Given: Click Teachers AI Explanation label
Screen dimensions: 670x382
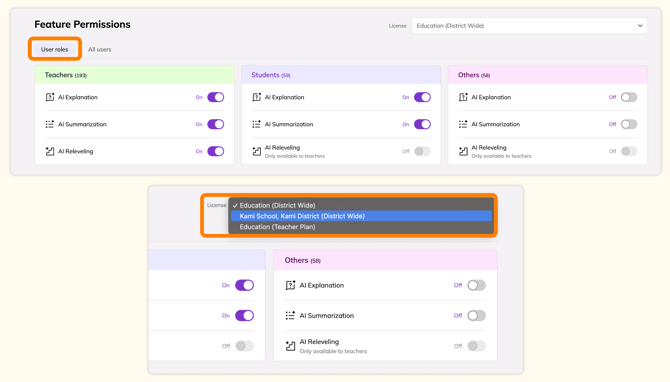Looking at the screenshot, I should [78, 97].
